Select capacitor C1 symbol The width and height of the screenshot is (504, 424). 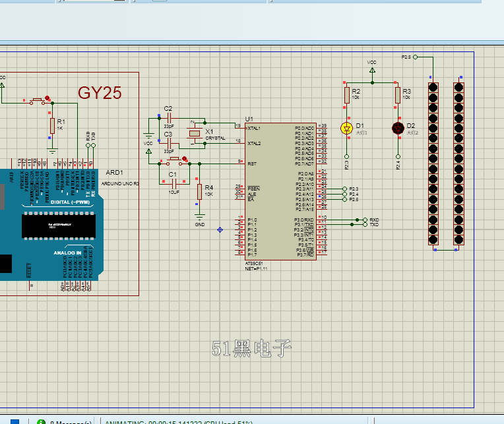point(173,183)
